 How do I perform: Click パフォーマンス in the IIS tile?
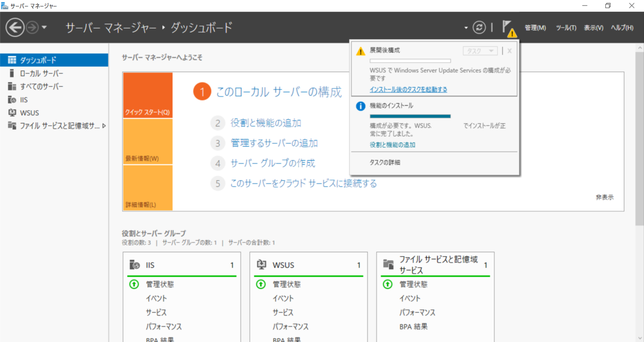(x=164, y=326)
